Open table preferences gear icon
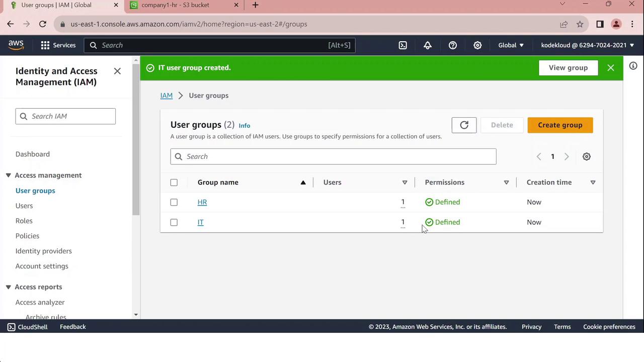 (587, 156)
